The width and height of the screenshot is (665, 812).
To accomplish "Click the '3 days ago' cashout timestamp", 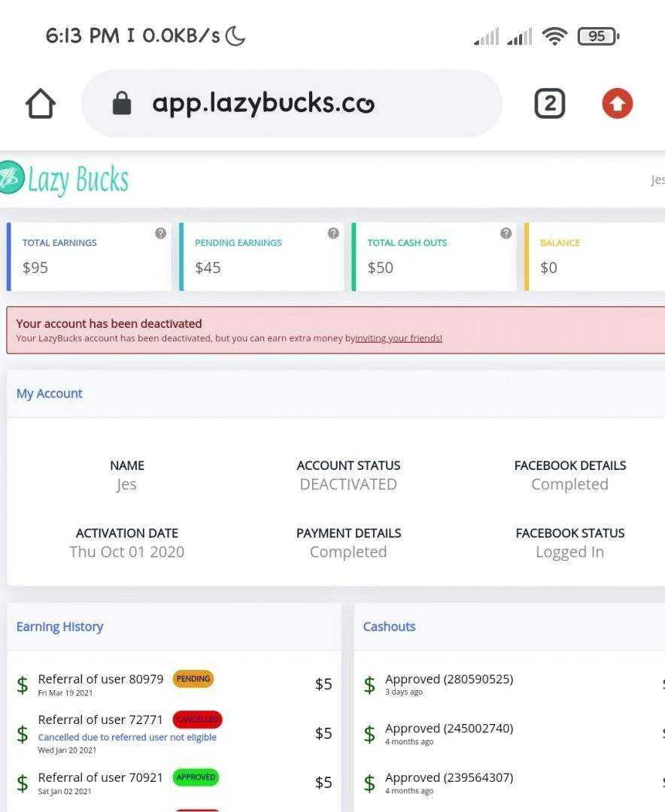I will click(x=404, y=692).
